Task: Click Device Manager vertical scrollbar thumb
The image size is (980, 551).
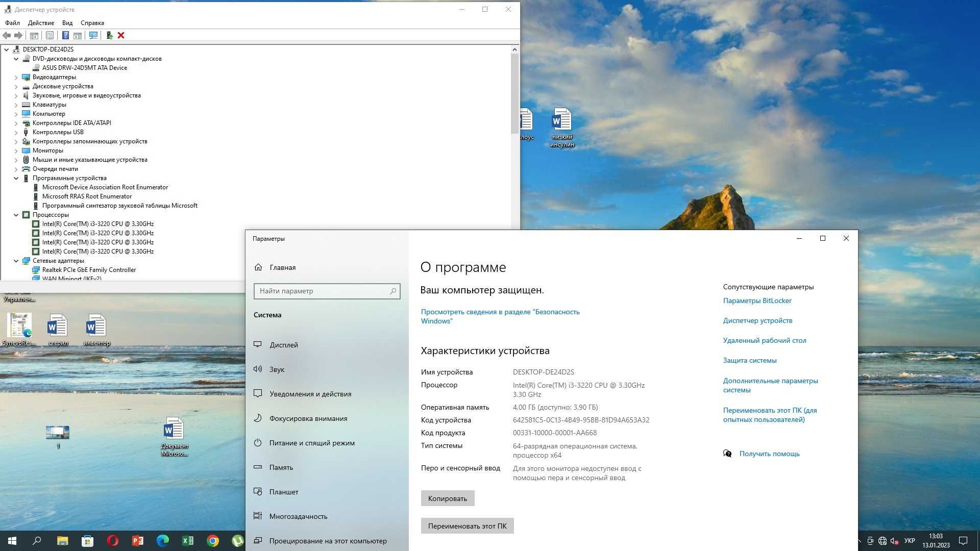Action: 514,93
